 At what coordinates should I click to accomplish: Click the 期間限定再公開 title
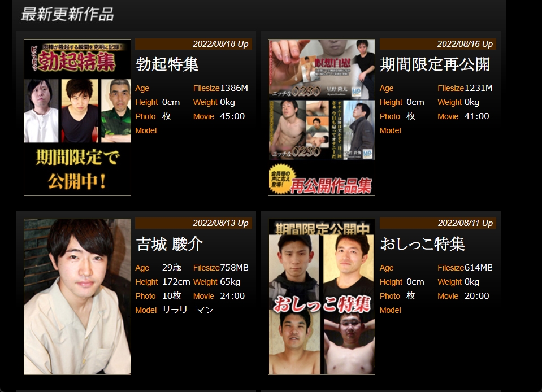coord(435,64)
